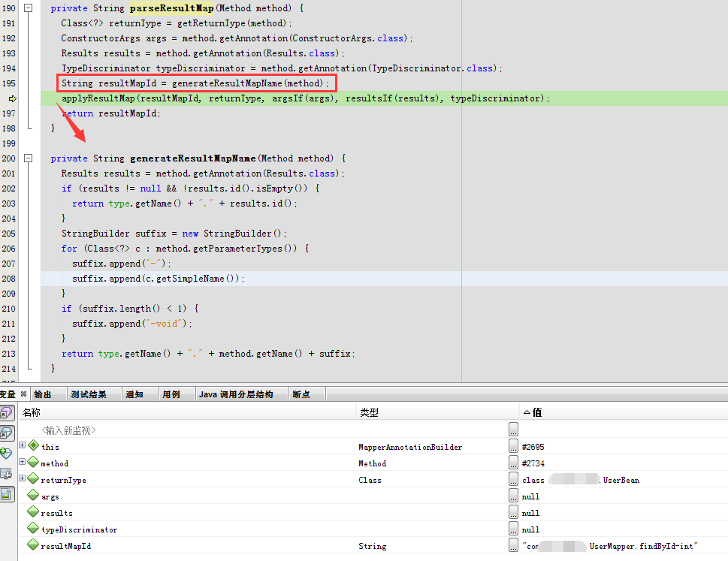Click the parseResultMap method name
This screenshot has width=728, height=561.
[x=172, y=8]
